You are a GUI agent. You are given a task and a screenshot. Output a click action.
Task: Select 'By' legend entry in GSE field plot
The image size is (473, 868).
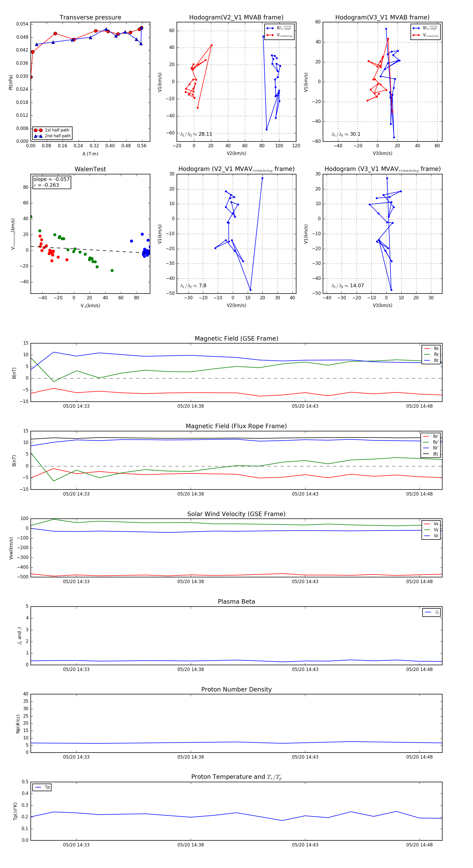click(431, 354)
